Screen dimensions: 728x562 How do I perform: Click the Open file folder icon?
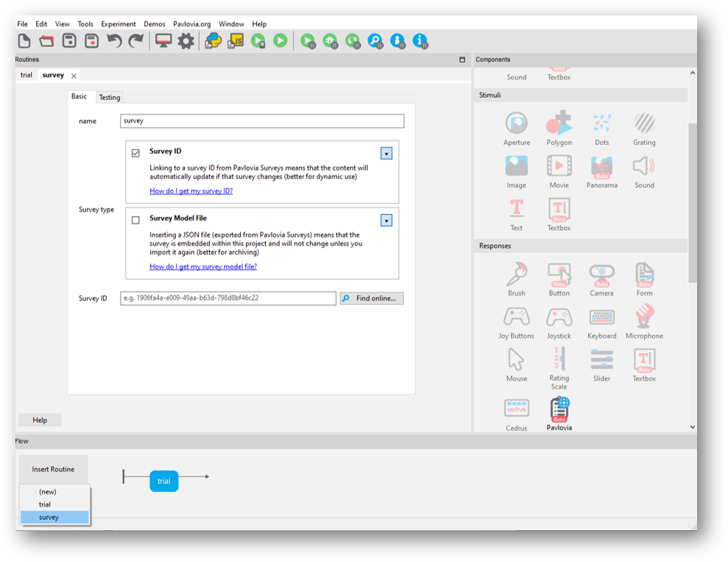click(x=46, y=41)
